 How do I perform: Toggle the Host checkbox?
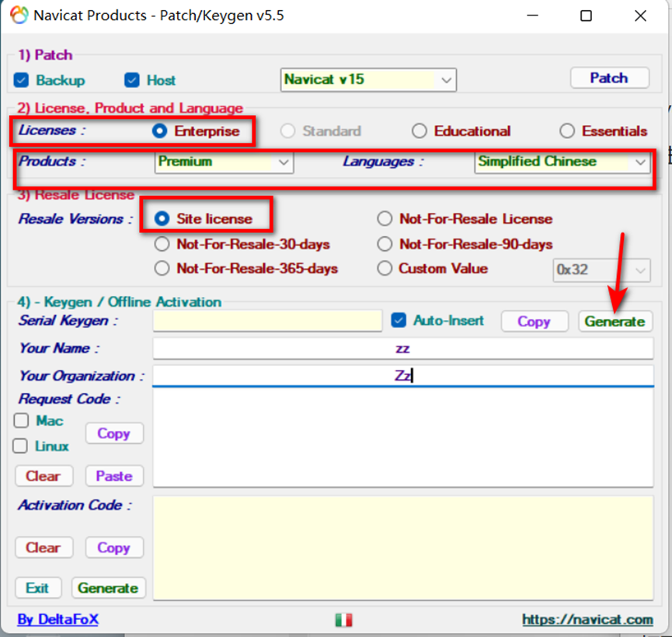[132, 80]
